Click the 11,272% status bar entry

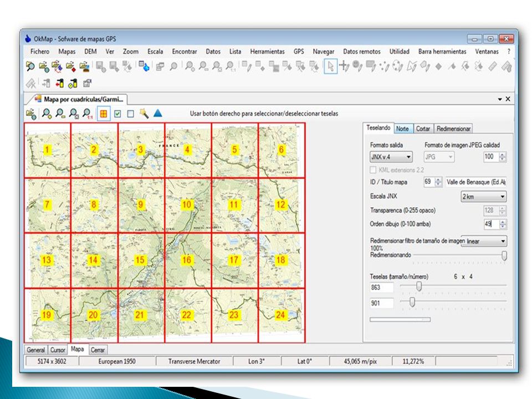413,361
